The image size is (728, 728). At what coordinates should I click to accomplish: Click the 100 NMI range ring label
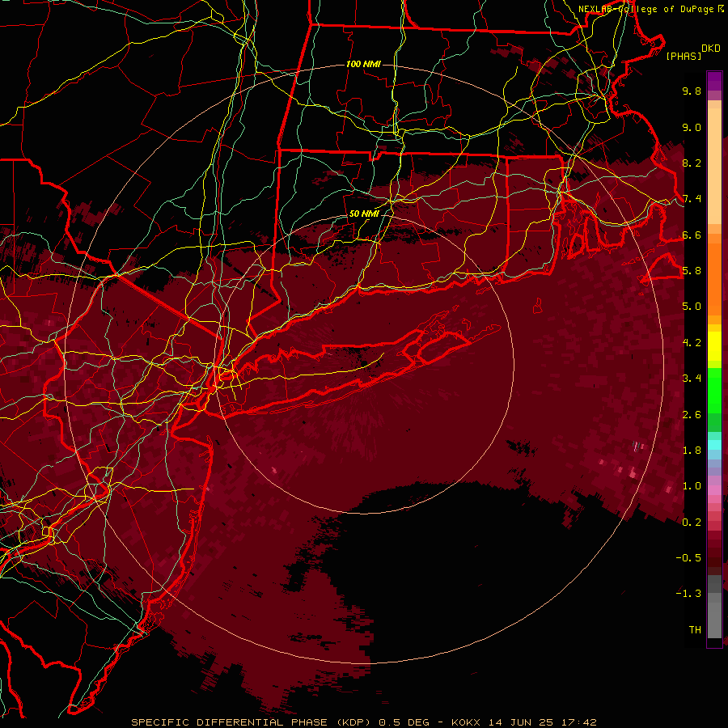[363, 64]
